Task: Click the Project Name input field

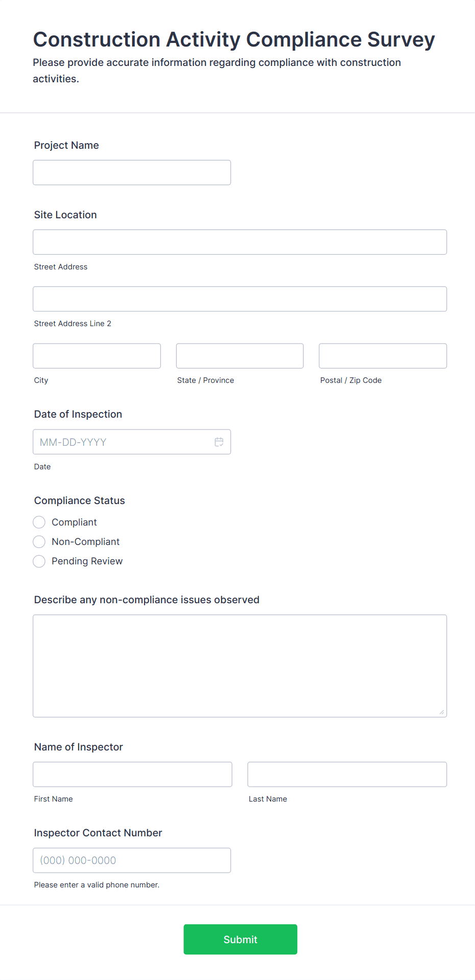Action: (131, 172)
